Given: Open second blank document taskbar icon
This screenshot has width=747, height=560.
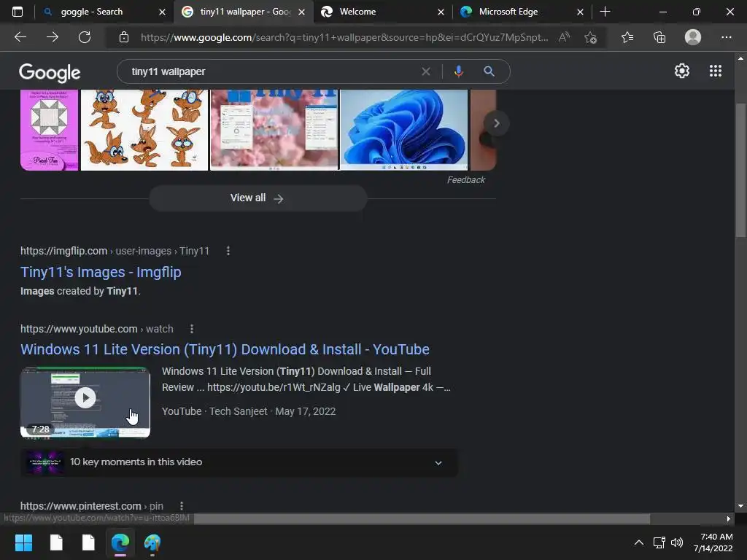Looking at the screenshot, I should (x=88, y=542).
